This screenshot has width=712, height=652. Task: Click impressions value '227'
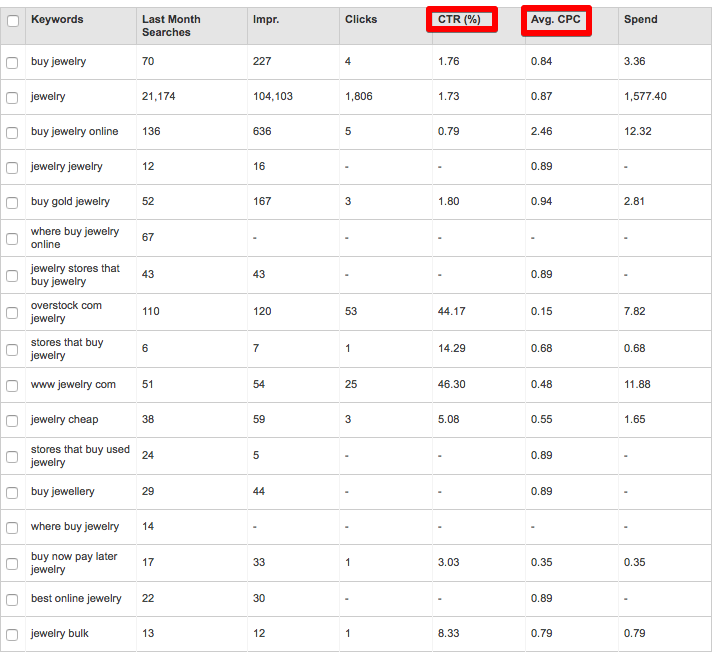pyautogui.click(x=262, y=62)
